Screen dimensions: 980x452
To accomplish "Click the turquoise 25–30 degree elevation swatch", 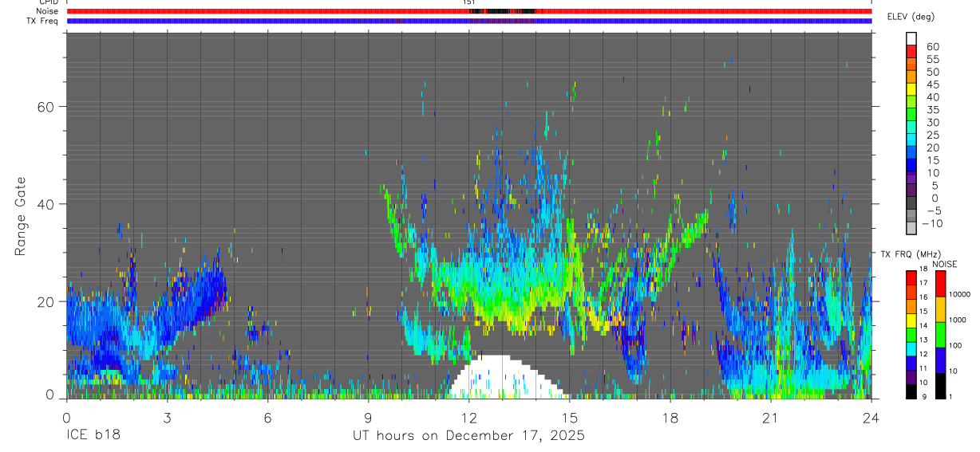I will (911, 128).
